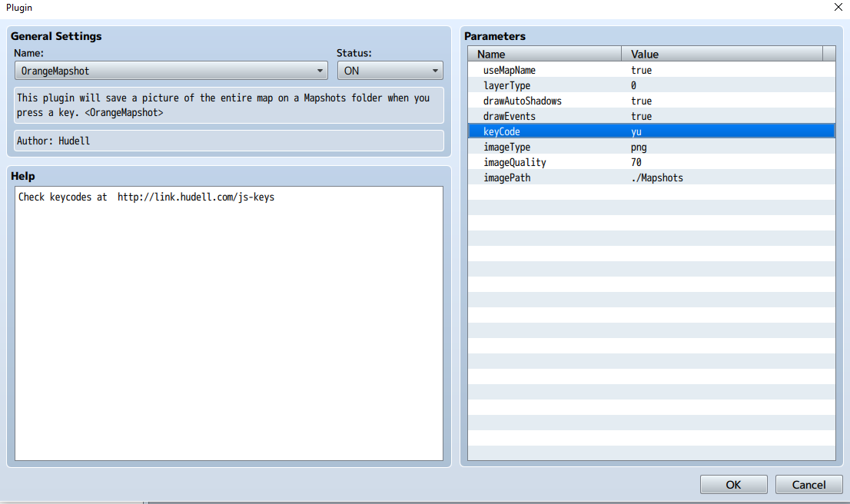This screenshot has width=850, height=504.
Task: Click the plugin description text box
Action: point(229,105)
